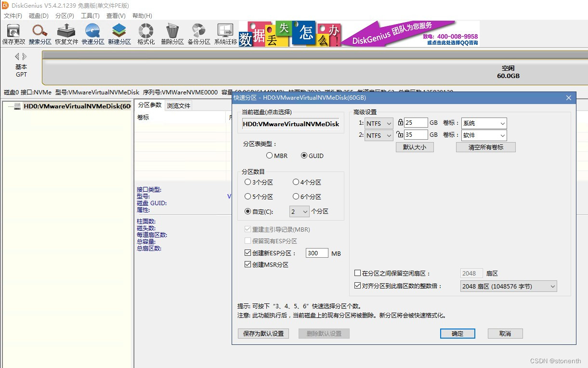Open Search Partitions (搜索分区) tool

click(40, 34)
